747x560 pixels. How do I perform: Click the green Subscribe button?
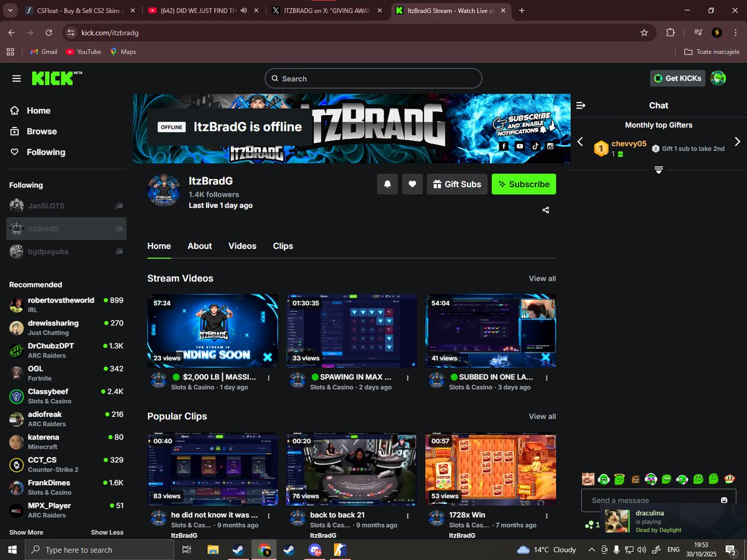click(x=524, y=184)
